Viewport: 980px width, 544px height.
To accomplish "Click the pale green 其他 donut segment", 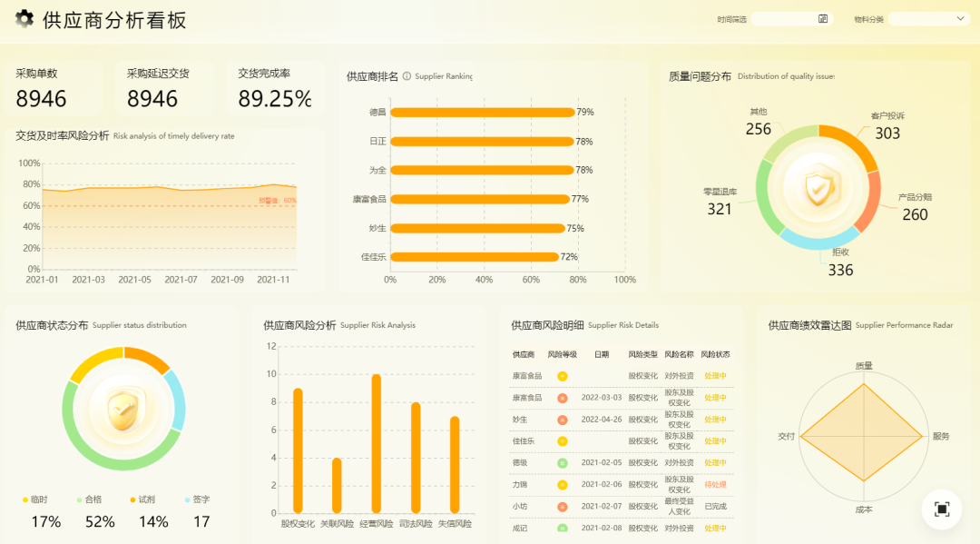I will click(x=786, y=140).
